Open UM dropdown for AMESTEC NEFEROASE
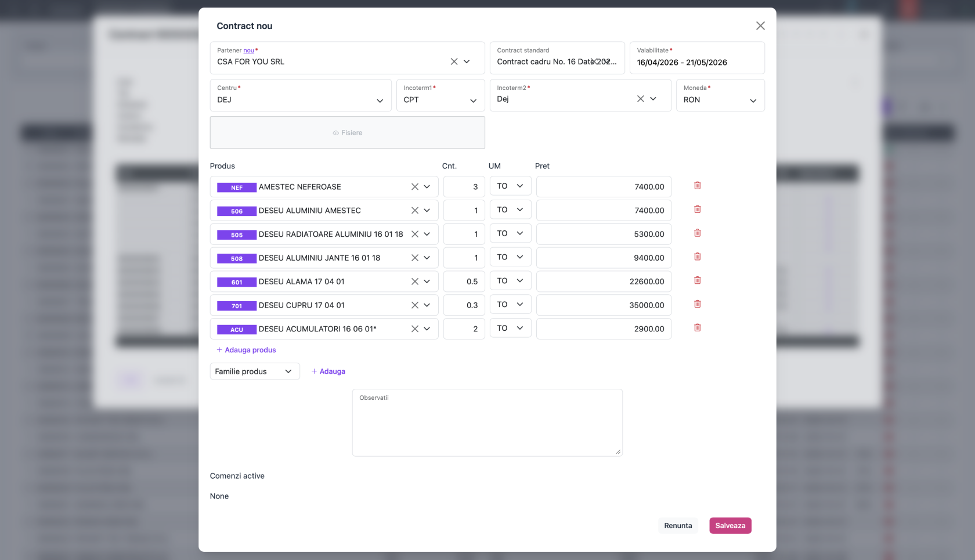This screenshot has width=975, height=560. pos(510,186)
